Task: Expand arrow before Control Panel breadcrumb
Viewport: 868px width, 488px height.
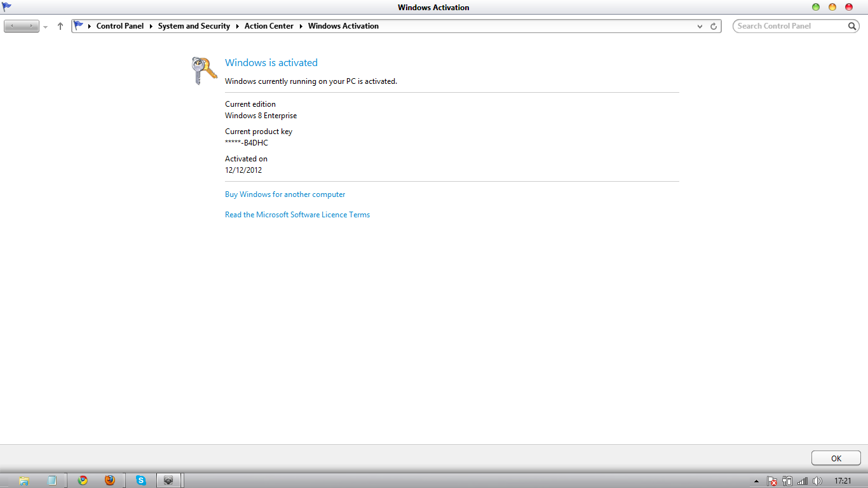Action: pyautogui.click(x=90, y=26)
